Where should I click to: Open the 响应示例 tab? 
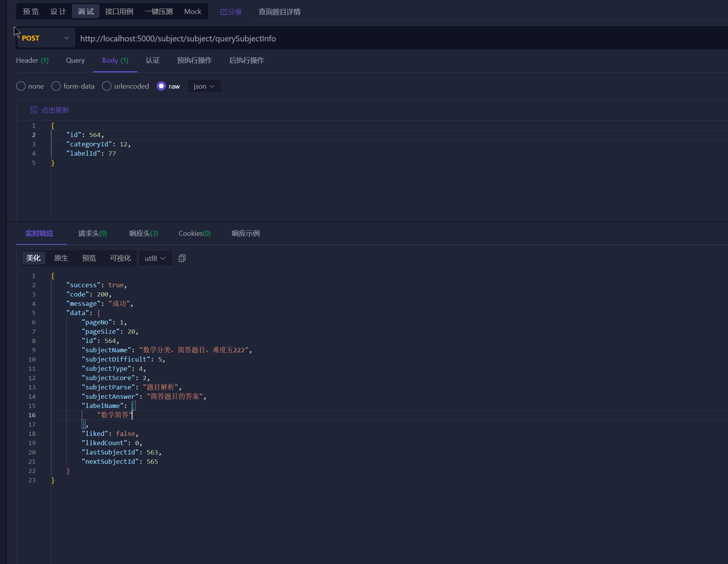click(x=246, y=233)
